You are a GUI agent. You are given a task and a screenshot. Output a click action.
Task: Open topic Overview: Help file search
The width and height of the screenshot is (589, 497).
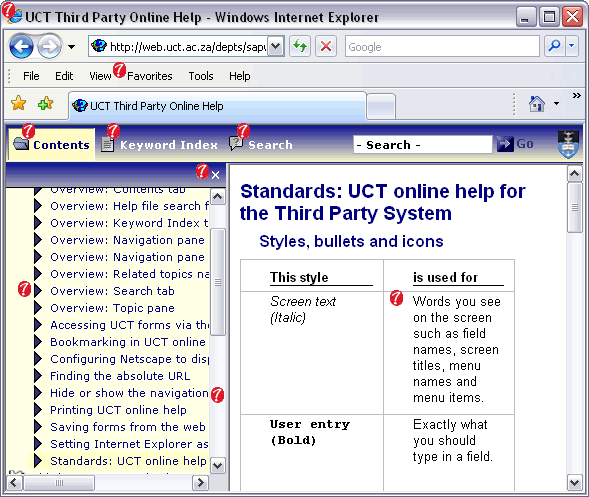(130, 206)
